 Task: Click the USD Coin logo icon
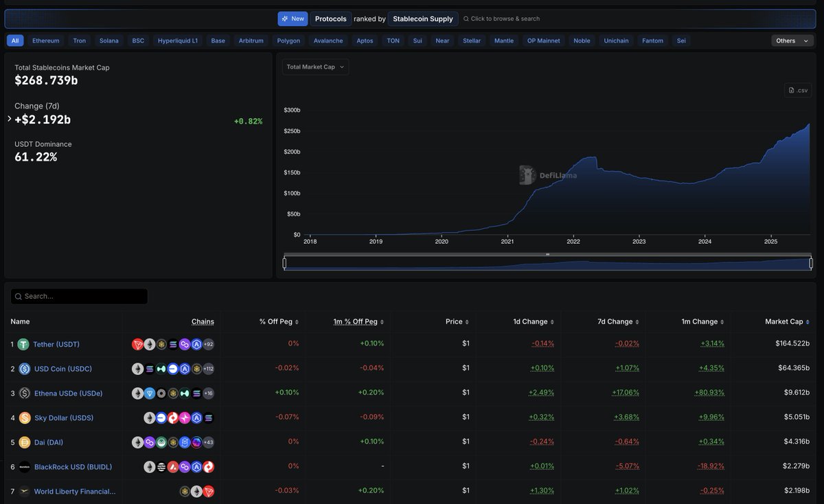(x=24, y=369)
